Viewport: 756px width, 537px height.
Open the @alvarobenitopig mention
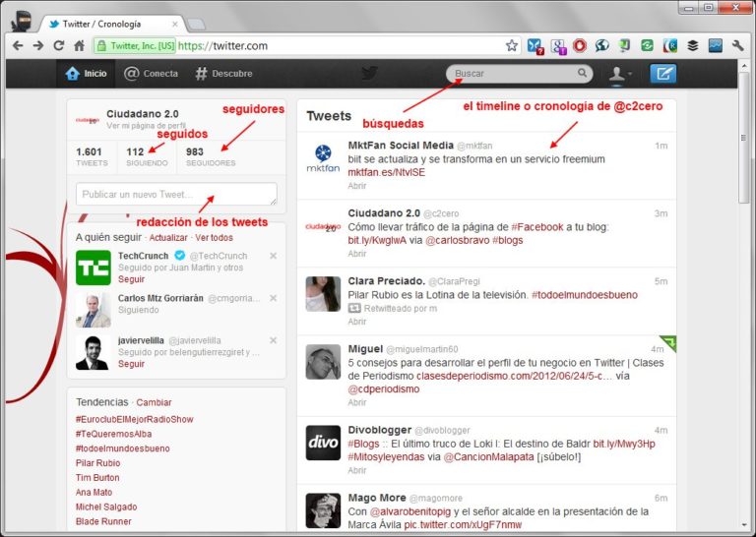click(410, 511)
